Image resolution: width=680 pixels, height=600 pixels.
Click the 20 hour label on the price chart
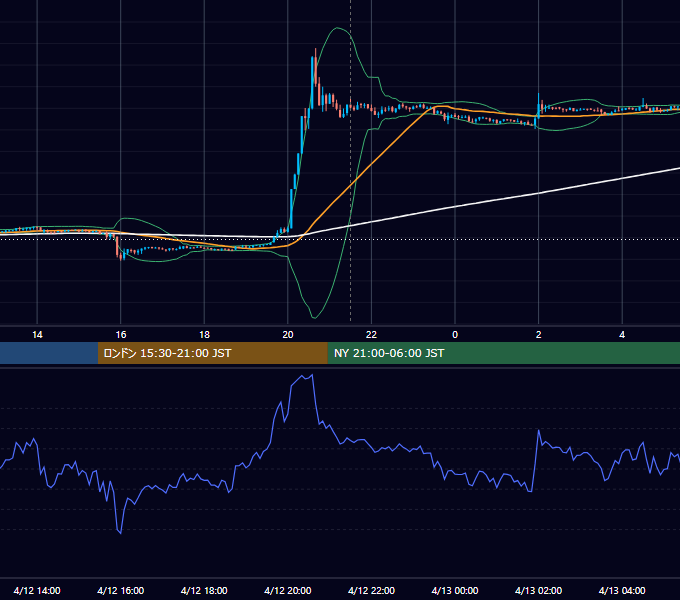[x=288, y=335]
